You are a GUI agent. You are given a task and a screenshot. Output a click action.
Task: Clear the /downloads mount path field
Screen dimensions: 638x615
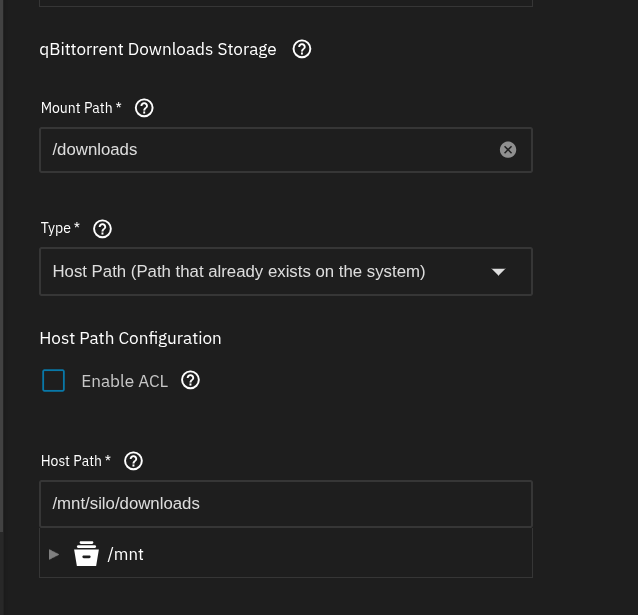tap(508, 150)
